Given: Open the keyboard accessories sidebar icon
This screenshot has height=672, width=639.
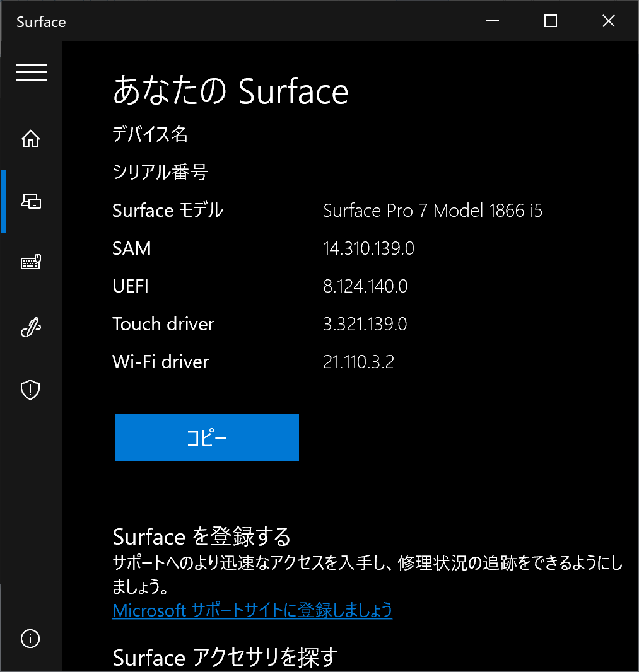Looking at the screenshot, I should pyautogui.click(x=31, y=262).
